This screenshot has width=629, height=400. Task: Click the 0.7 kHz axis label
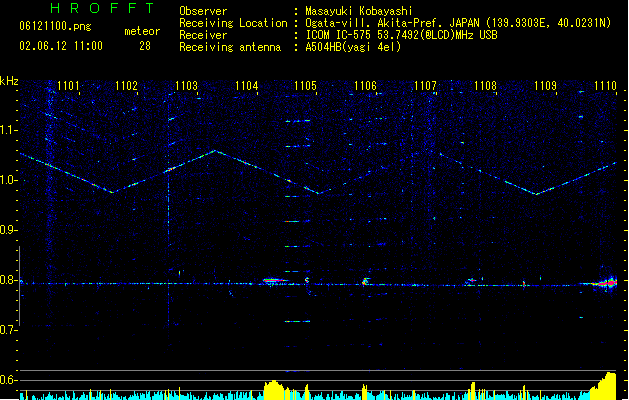(9, 330)
